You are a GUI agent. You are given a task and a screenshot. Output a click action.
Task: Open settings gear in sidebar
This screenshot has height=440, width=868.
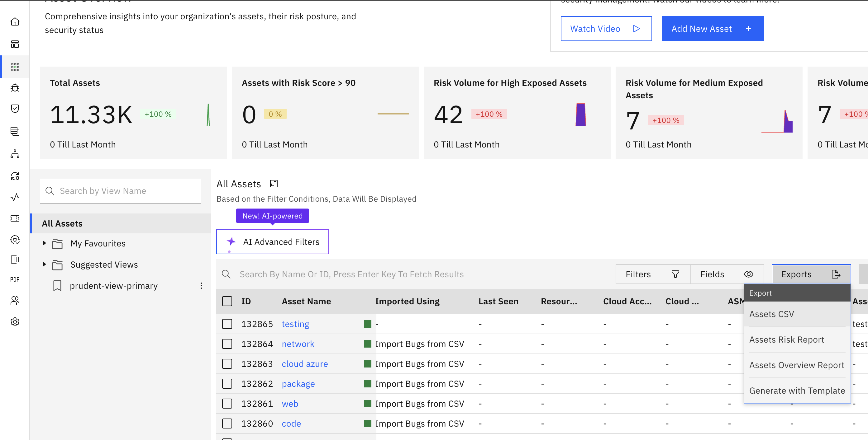coord(15,322)
